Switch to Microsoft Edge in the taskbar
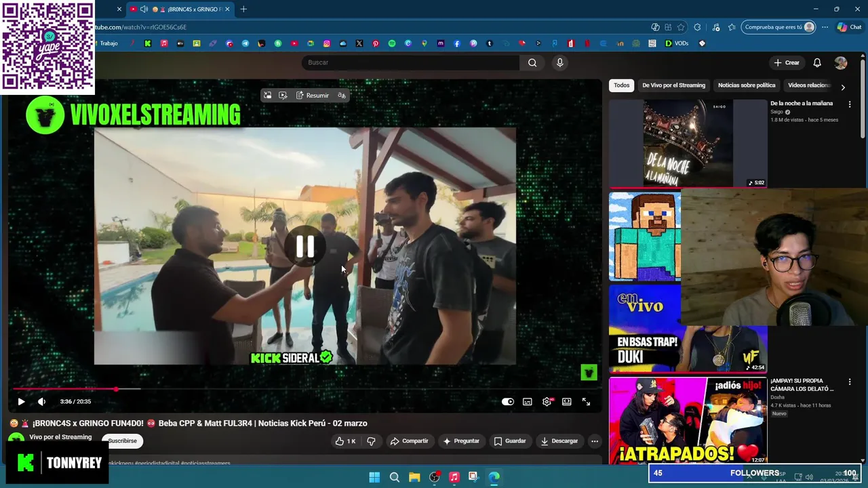Image resolution: width=868 pixels, height=488 pixels. pyautogui.click(x=494, y=477)
